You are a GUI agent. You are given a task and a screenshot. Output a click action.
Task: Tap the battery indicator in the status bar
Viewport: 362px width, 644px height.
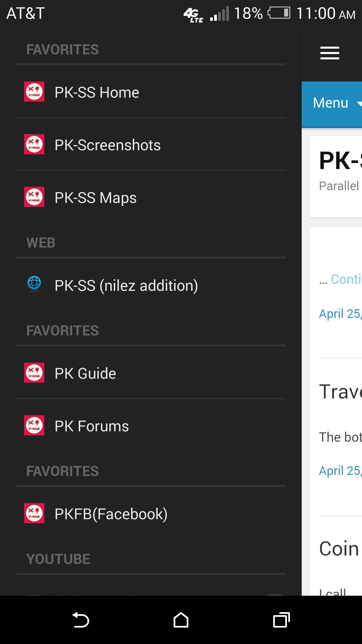pos(278,13)
